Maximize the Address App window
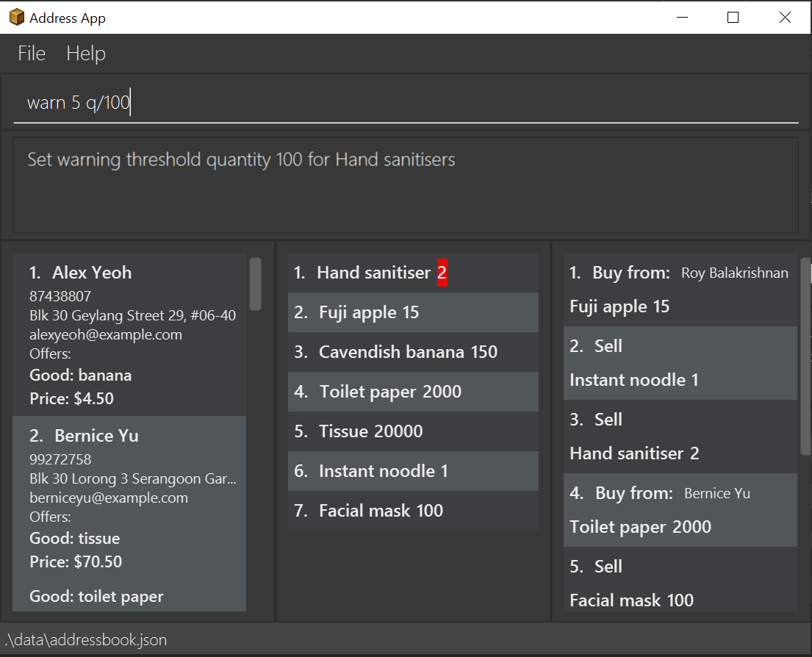 click(733, 17)
